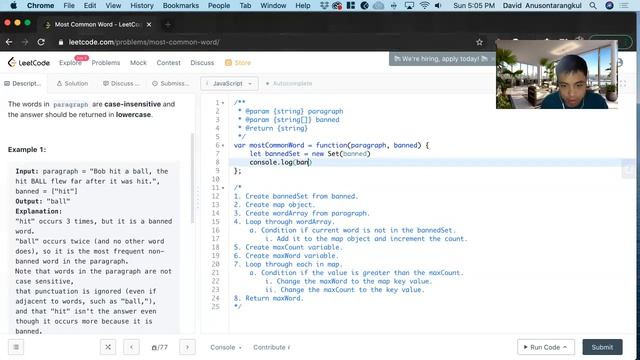The height and width of the screenshot is (360, 640).
Task: Go to Explore in LeetCode navigation
Action: [x=70, y=62]
